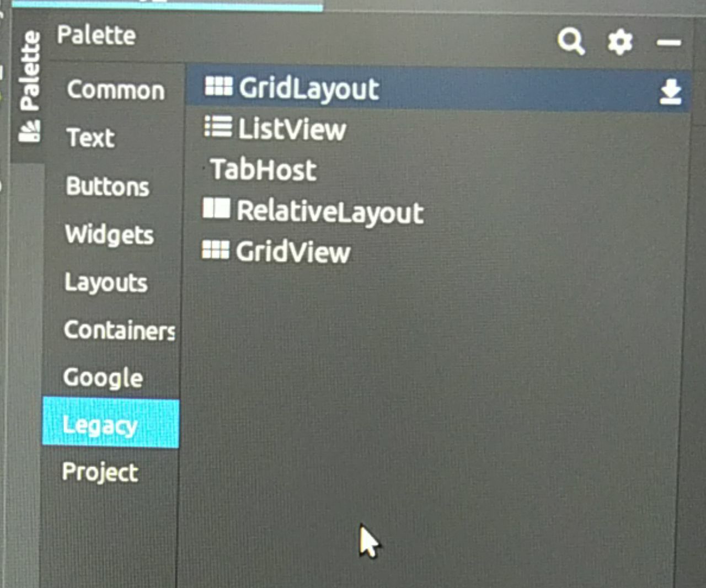706x588 pixels.
Task: Open the Project category
Action: 100,473
